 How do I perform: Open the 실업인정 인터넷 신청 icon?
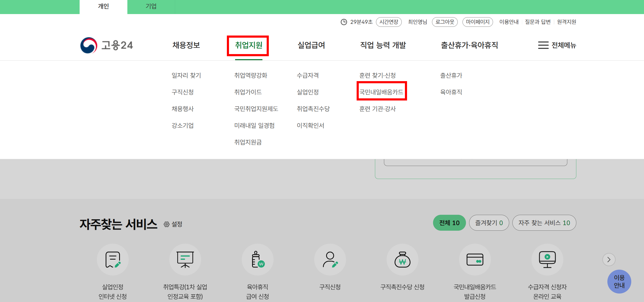pyautogui.click(x=113, y=260)
